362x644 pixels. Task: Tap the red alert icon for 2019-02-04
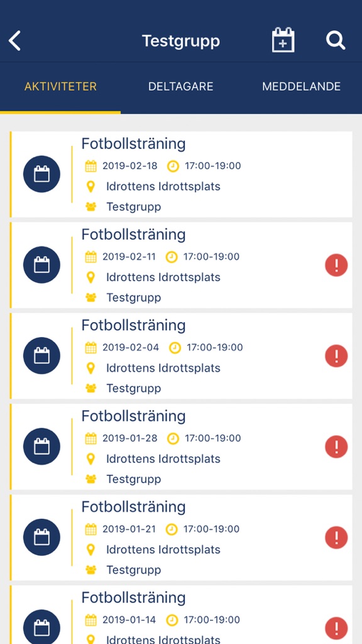click(336, 356)
